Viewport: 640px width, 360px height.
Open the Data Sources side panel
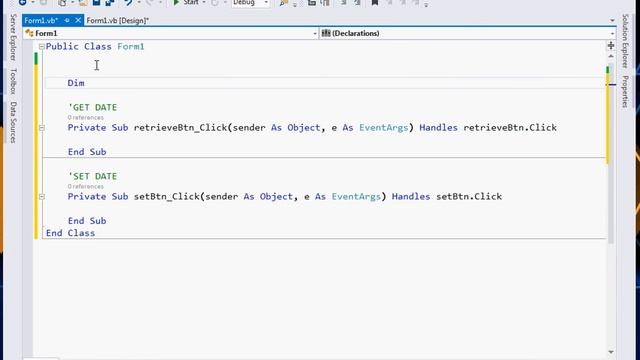[13, 122]
